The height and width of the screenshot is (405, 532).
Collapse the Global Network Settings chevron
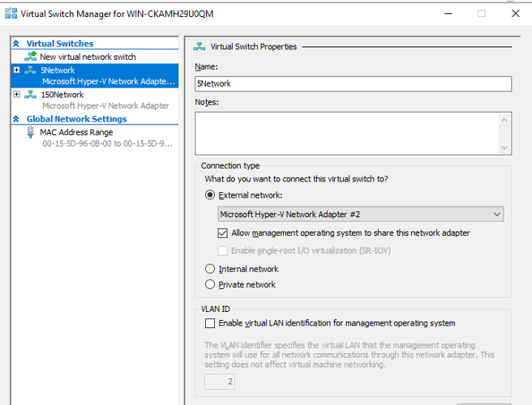pyautogui.click(x=16, y=119)
